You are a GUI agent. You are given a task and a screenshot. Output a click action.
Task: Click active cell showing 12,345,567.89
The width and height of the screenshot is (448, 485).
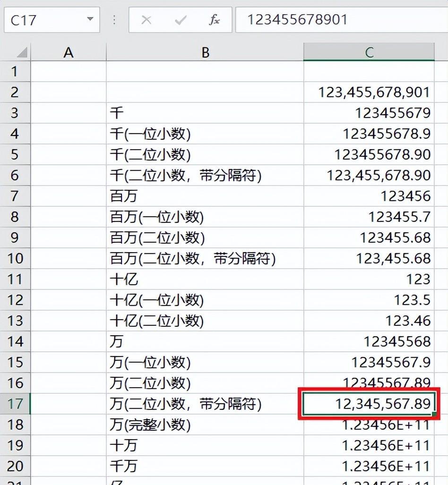369,404
